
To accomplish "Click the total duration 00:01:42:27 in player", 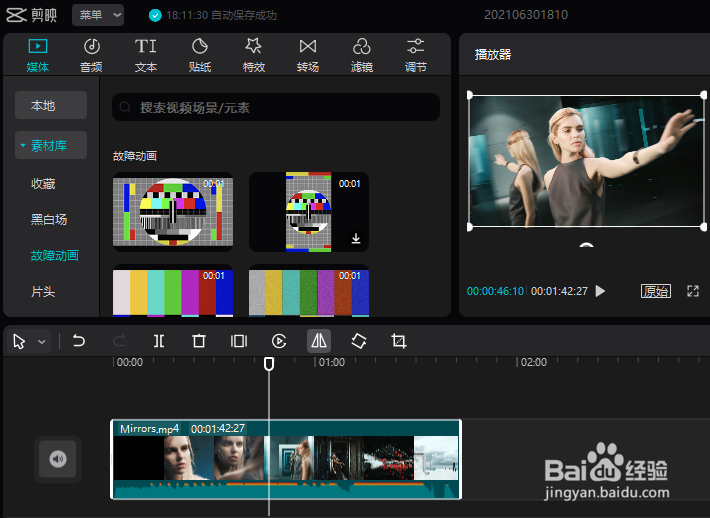I will coord(559,291).
